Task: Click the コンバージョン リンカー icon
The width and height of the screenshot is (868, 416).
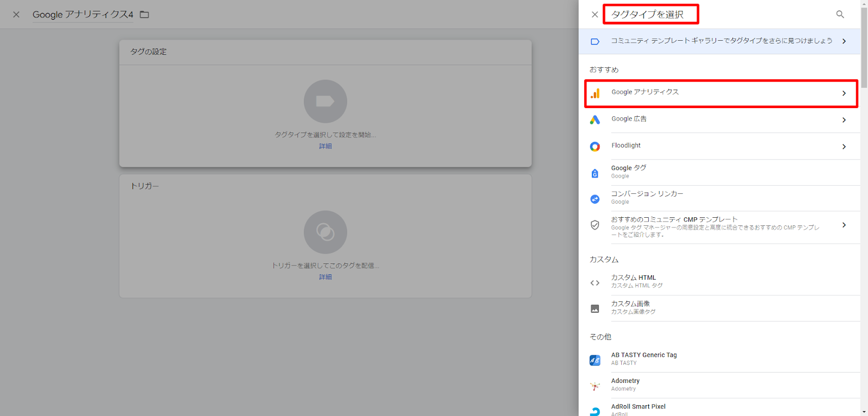Action: click(595, 199)
